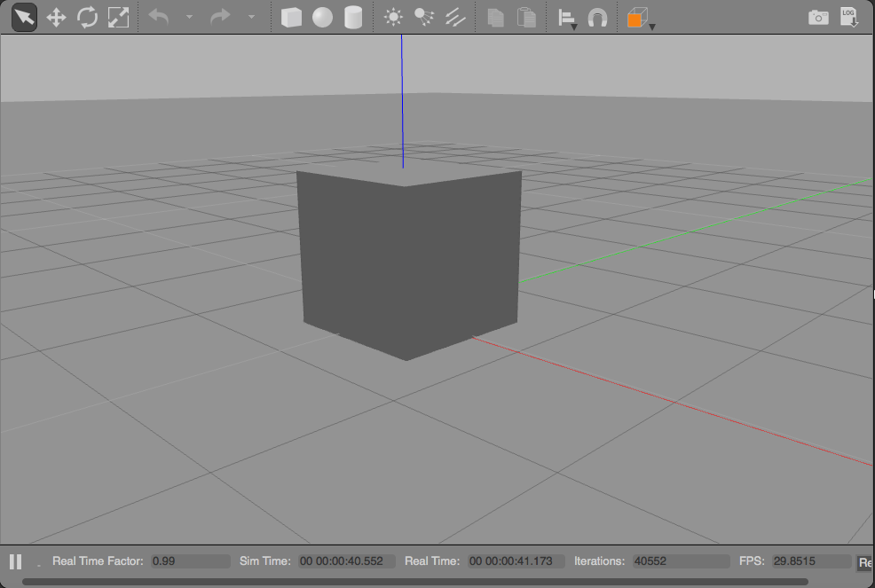Viewport: 875px width, 588px height.
Task: Click the copy icon
Action: click(x=495, y=18)
